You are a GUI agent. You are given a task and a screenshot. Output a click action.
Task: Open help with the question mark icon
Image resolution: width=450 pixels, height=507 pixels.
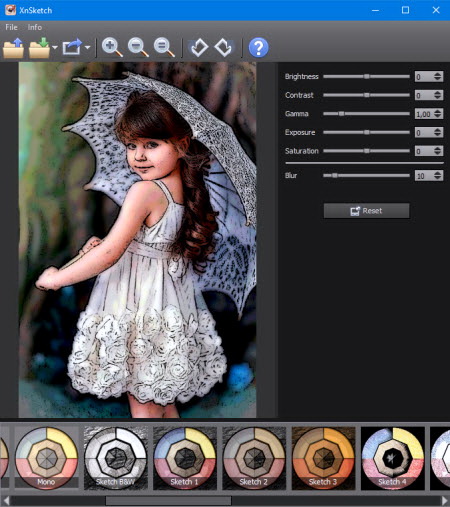(258, 48)
